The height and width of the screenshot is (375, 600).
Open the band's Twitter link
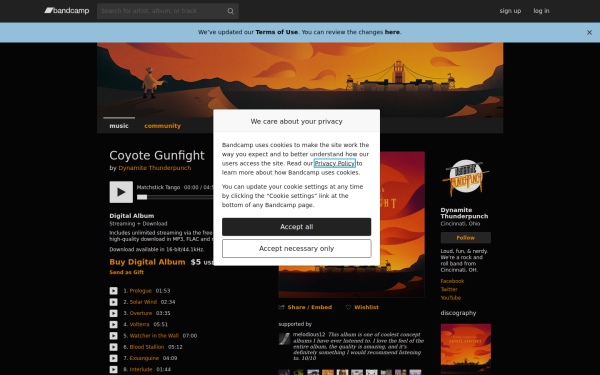pos(449,290)
